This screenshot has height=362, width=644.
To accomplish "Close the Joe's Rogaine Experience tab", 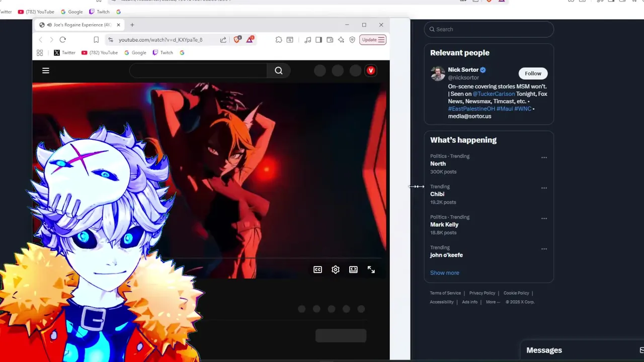I will click(118, 25).
